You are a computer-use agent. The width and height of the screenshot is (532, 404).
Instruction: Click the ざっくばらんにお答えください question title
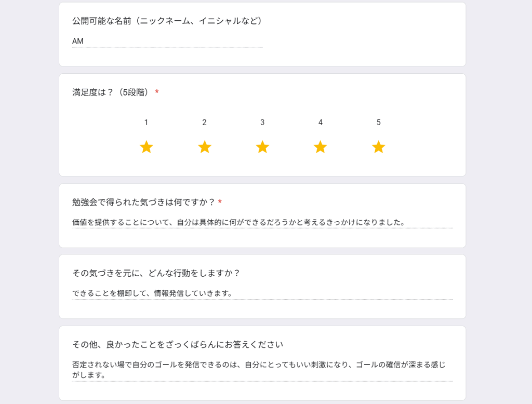178,345
